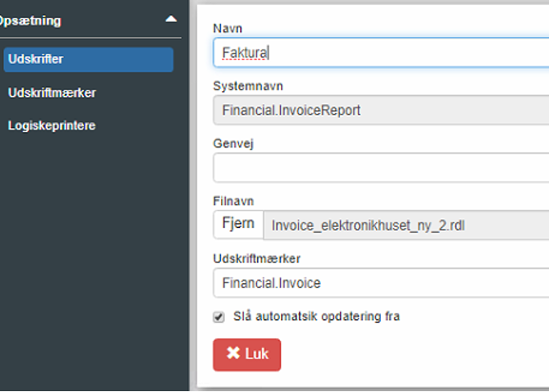Focus the empty Genvej input field
This screenshot has height=392, width=549.
(x=381, y=168)
